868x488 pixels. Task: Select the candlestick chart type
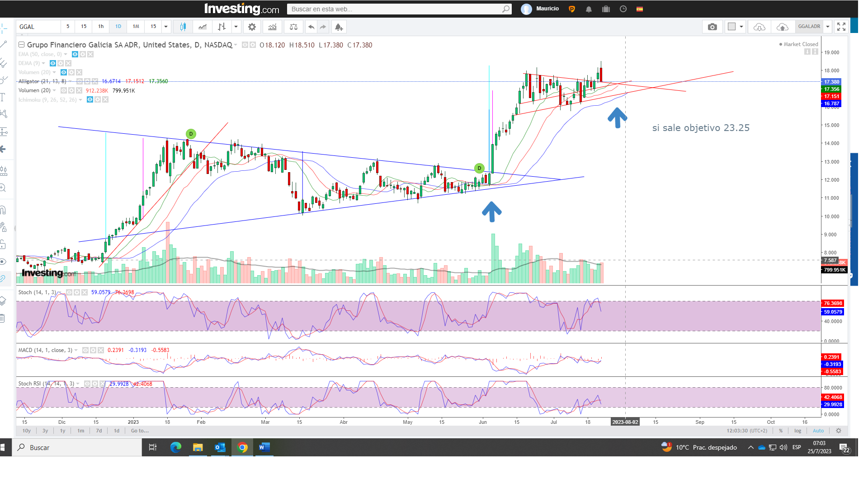tap(183, 27)
